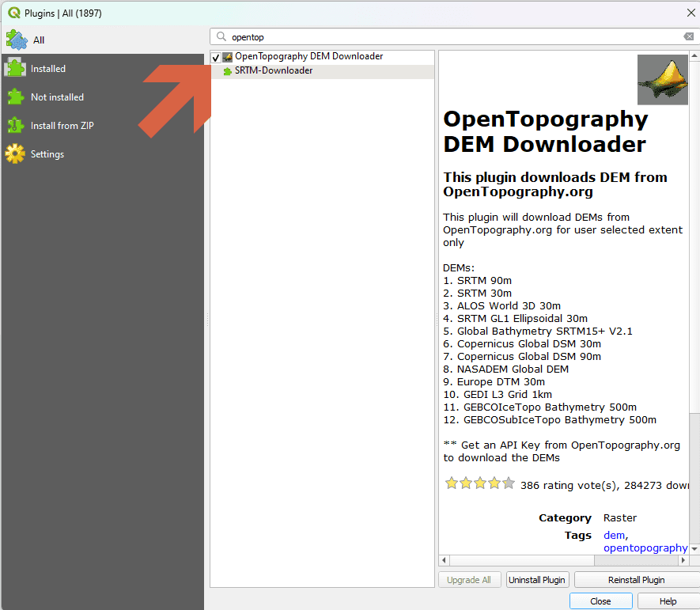
Task: Click the 'OpenTopography DEM Downloader' heading
Action: click(546, 132)
